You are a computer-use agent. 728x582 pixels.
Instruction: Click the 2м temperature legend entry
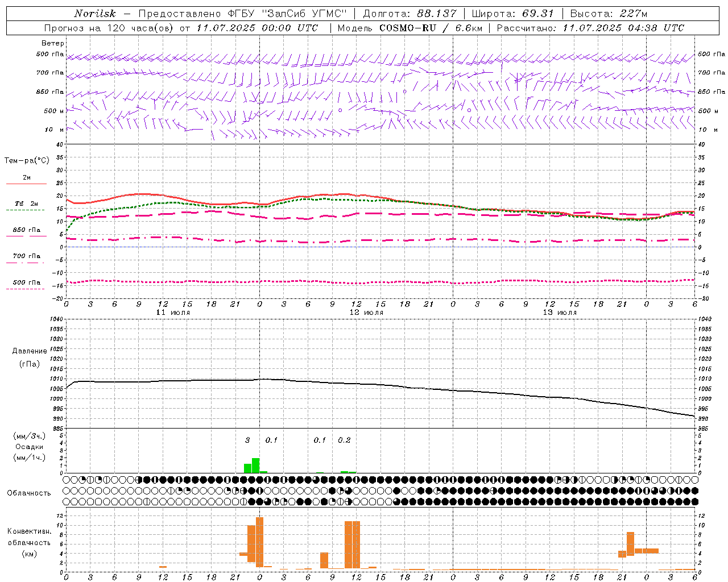click(x=27, y=178)
